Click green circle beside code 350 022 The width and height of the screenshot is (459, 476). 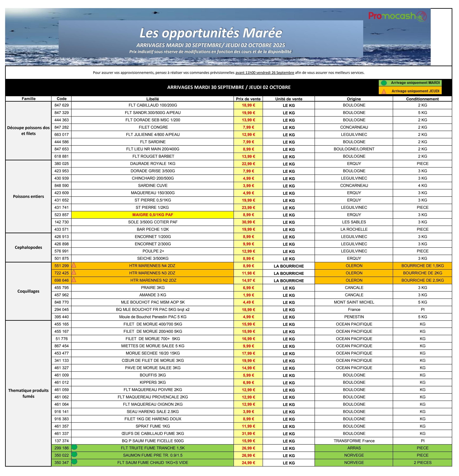coord(74,454)
